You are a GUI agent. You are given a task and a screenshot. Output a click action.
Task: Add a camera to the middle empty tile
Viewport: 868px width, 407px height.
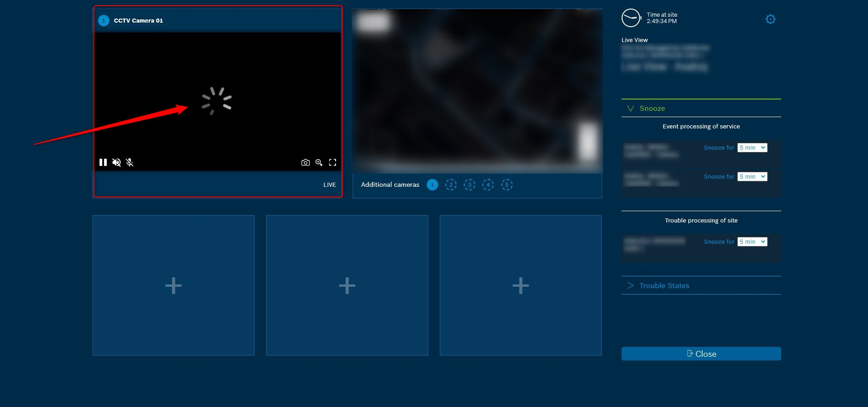point(347,285)
